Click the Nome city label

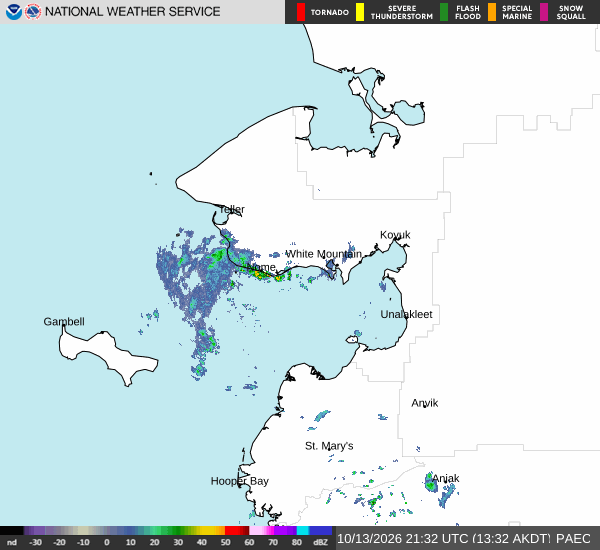tap(261, 267)
